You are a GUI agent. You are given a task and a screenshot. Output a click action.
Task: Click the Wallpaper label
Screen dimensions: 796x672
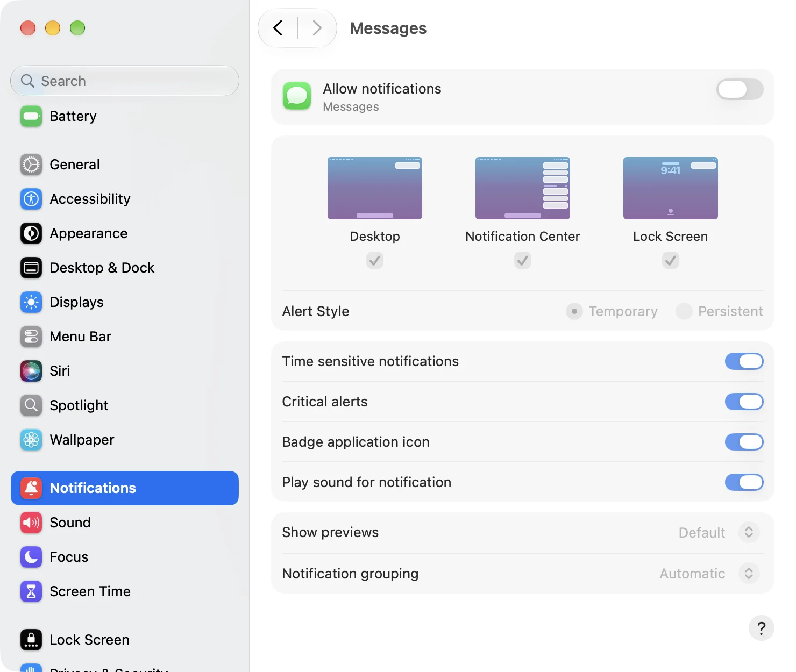pyautogui.click(x=82, y=440)
